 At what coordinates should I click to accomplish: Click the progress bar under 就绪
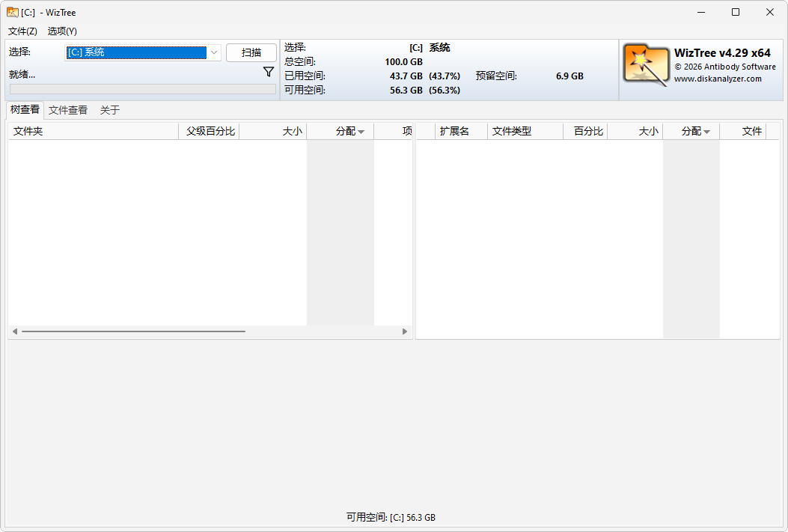(x=142, y=89)
